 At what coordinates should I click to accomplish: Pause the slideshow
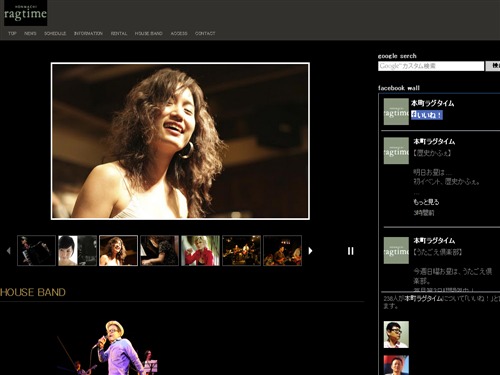click(x=350, y=251)
